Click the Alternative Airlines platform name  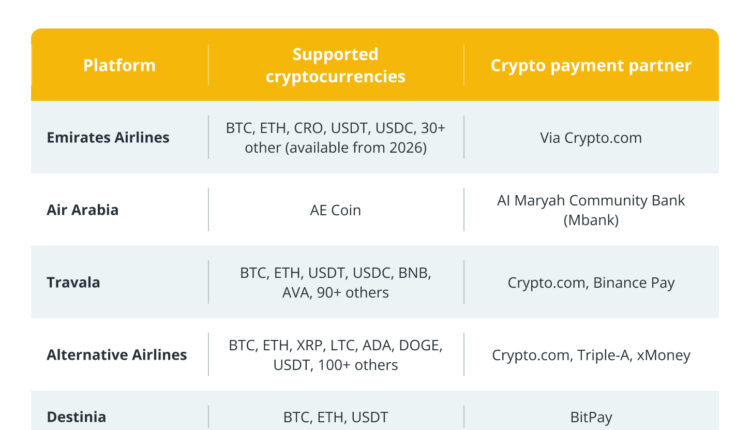pos(116,355)
